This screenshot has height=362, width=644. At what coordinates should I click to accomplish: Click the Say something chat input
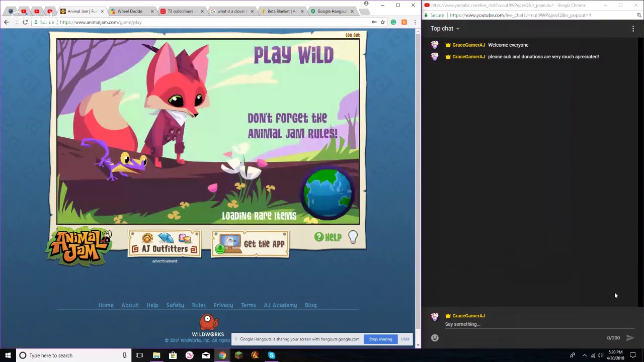(538, 324)
